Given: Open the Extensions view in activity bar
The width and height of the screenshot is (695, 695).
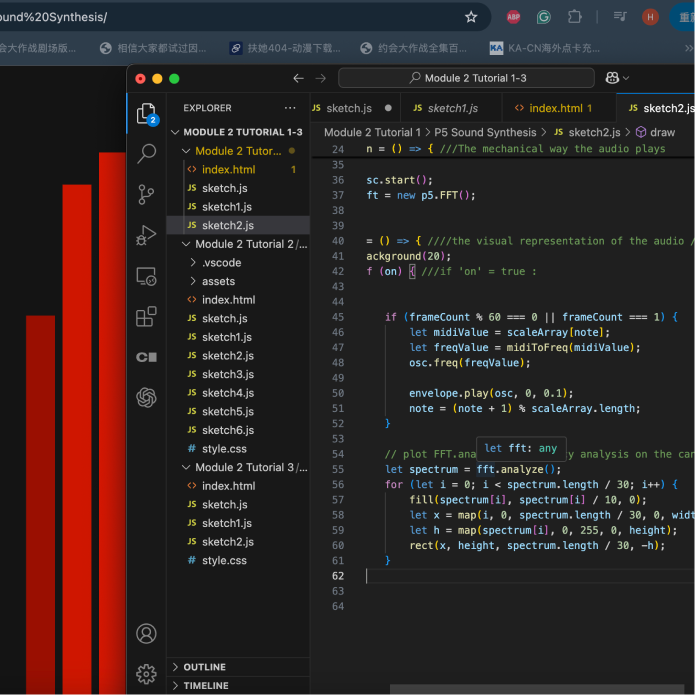Looking at the screenshot, I should pos(146,316).
